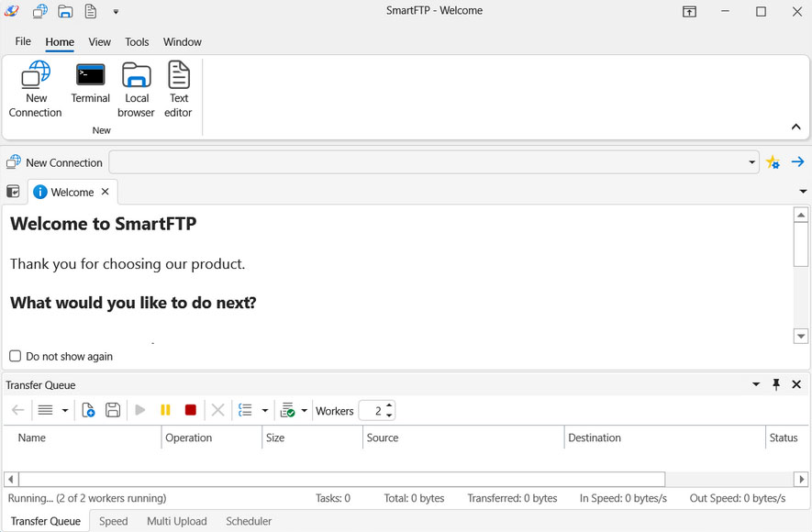812x532 pixels.
Task: Select the Transfer Queue bottom tab
Action: click(46, 521)
